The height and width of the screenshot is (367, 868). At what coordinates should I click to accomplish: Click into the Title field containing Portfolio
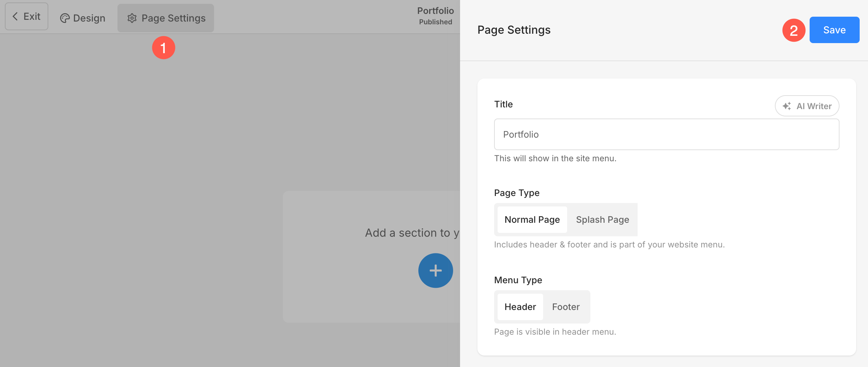(x=666, y=134)
